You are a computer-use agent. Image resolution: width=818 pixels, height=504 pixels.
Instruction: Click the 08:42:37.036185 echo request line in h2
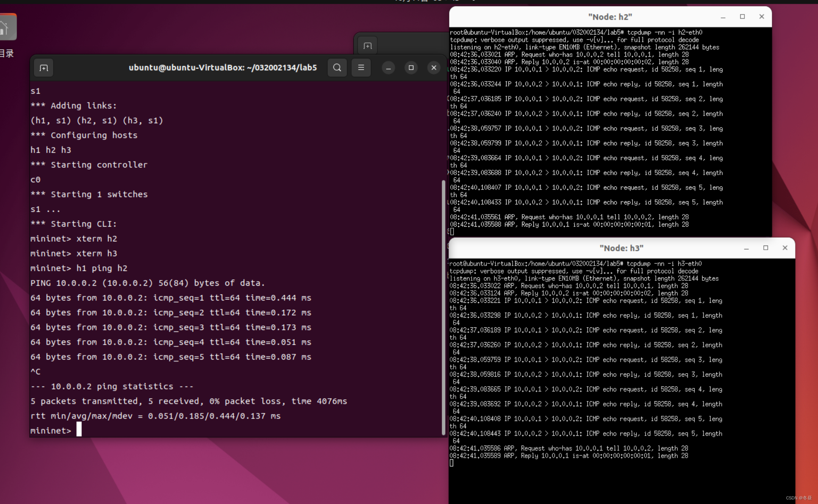click(587, 103)
